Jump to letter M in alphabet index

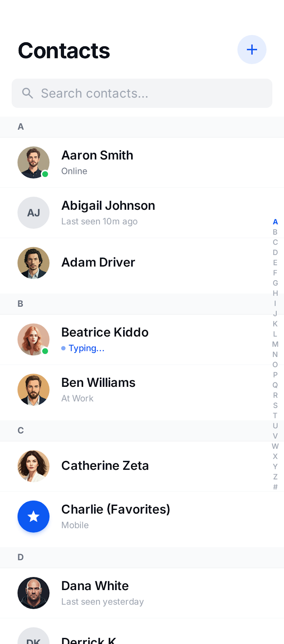pyautogui.click(x=275, y=344)
